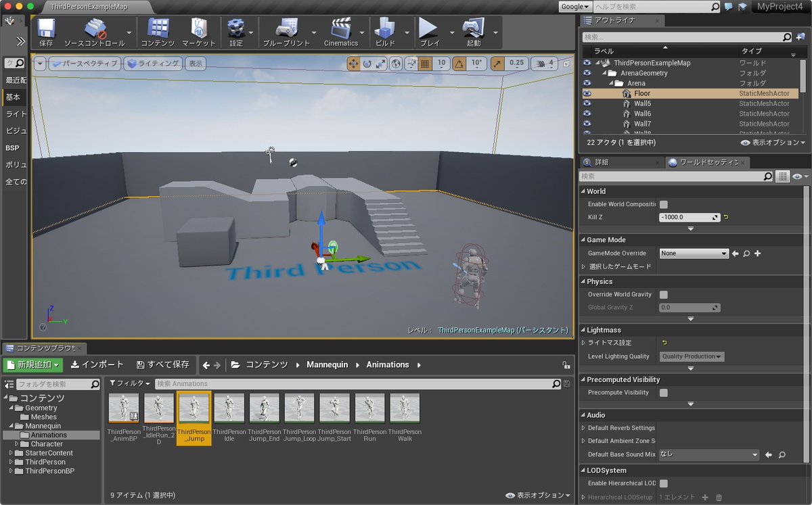Check Override World Gravity checkbox
The height and width of the screenshot is (505, 812).
click(x=664, y=295)
